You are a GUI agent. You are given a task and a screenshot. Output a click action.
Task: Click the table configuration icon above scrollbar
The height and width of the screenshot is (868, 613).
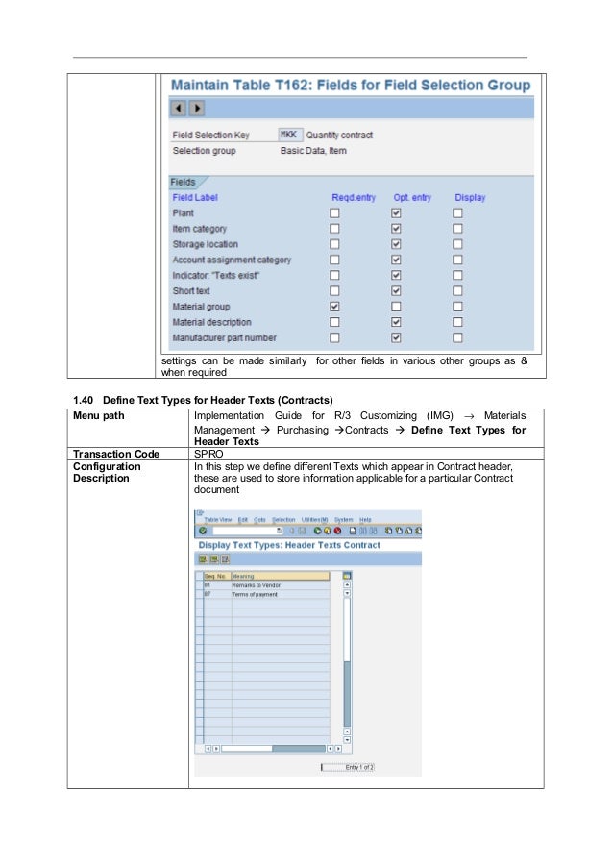tap(347, 576)
